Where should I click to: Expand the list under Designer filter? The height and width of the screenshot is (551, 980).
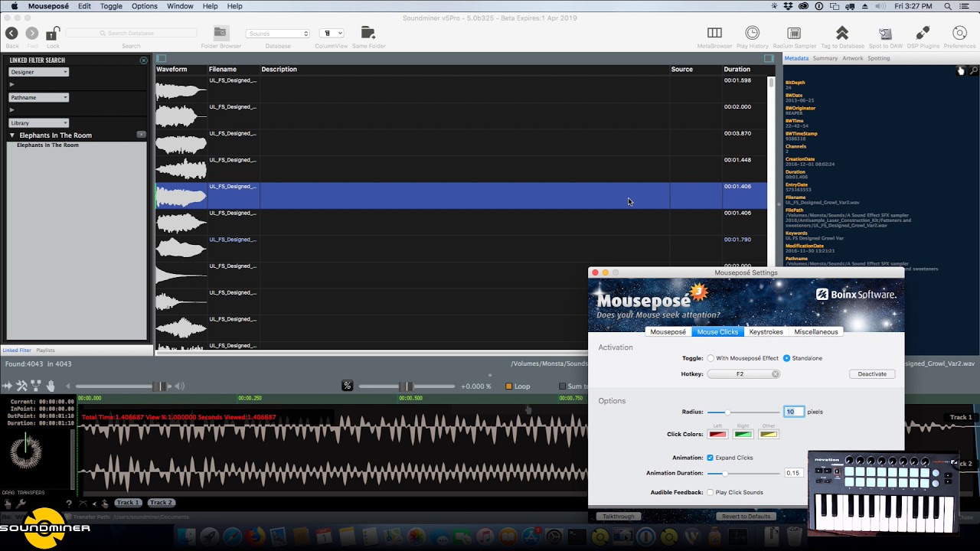coord(11,84)
